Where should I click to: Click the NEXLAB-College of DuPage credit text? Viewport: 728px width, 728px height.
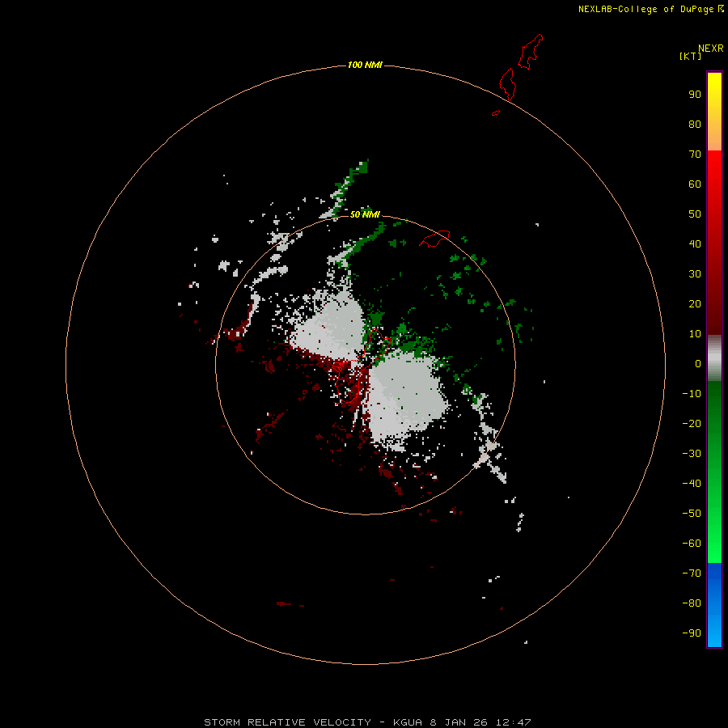click(x=651, y=9)
